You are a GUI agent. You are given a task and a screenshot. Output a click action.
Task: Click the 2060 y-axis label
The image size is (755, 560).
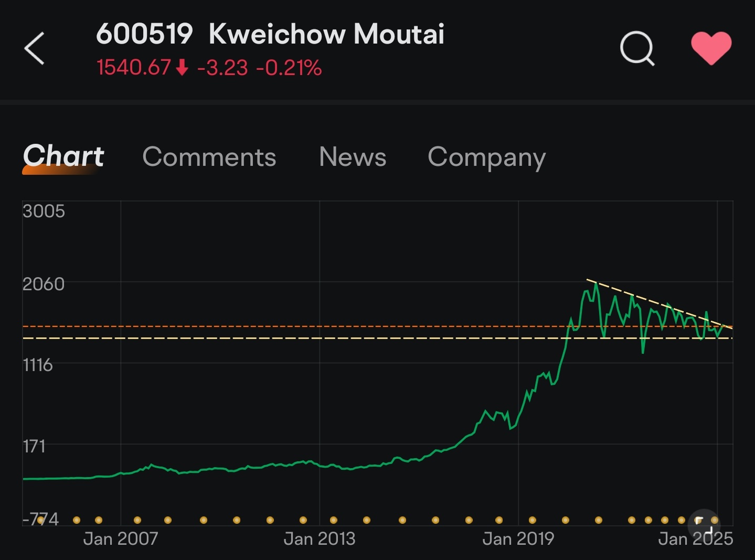click(x=44, y=284)
